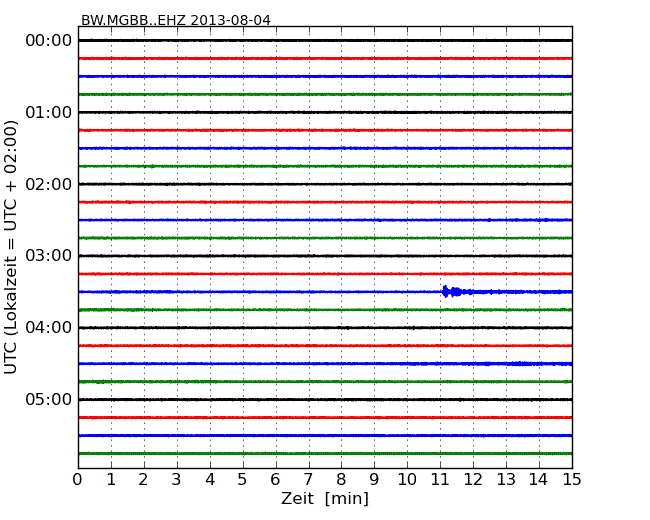Click the 03:00 time label
Screen dimensions: 650x520
[49, 256]
